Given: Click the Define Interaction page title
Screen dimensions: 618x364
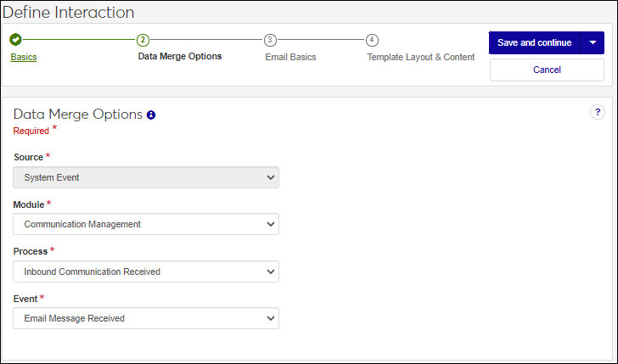Looking at the screenshot, I should tap(68, 13).
